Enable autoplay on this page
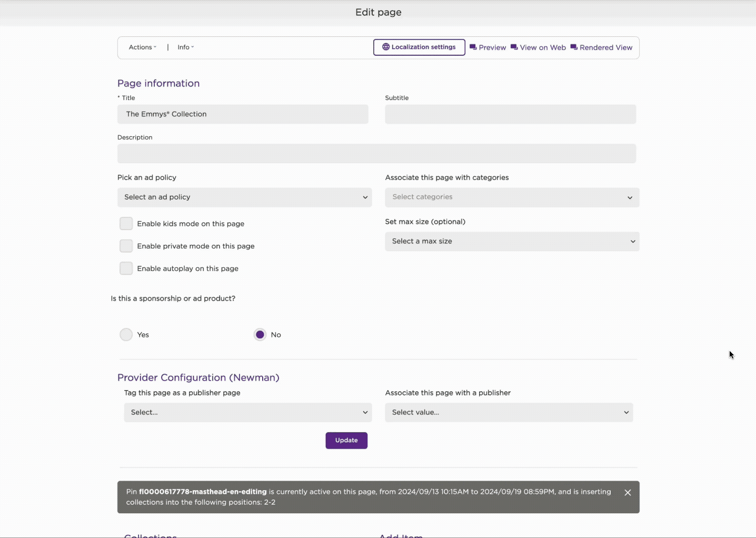The height and width of the screenshot is (538, 756). [126, 268]
